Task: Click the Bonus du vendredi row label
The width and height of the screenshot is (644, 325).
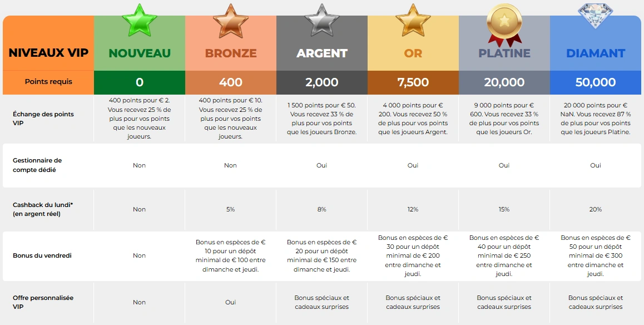Action: [x=42, y=256]
